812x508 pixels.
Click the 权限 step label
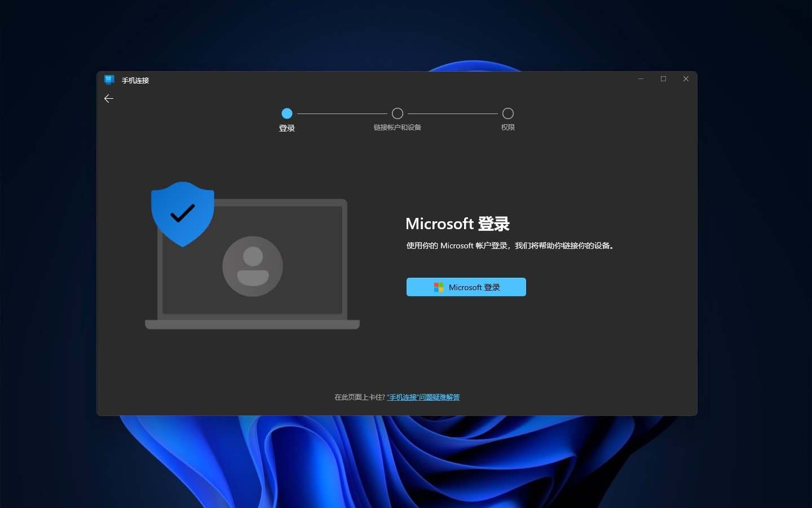508,128
